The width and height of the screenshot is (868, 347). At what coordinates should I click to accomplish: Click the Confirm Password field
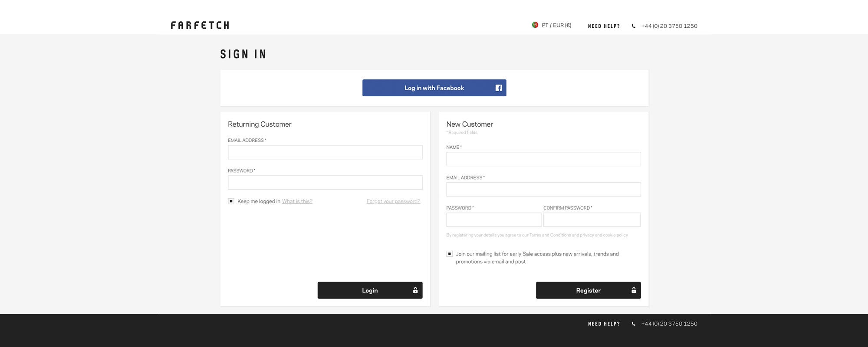coord(592,220)
